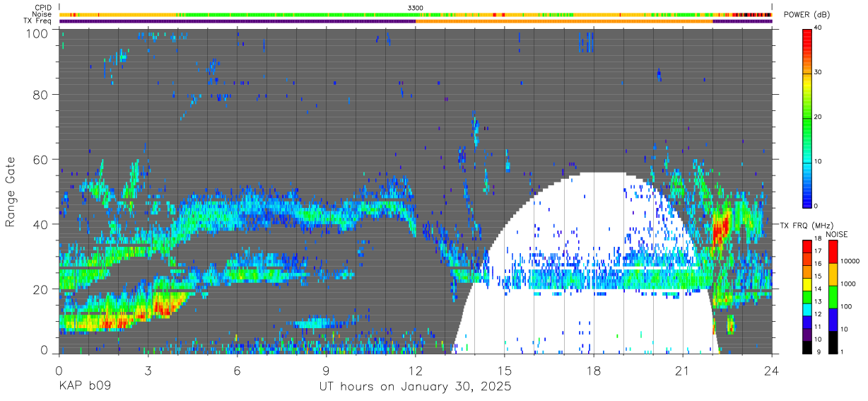Click the power scale value '40'
The image size is (868, 401).
click(x=819, y=28)
